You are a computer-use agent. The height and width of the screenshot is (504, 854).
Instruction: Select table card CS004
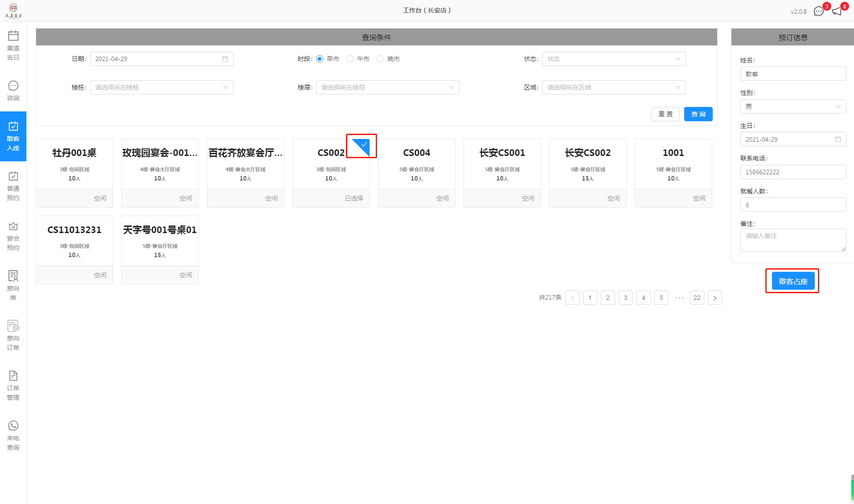417,173
